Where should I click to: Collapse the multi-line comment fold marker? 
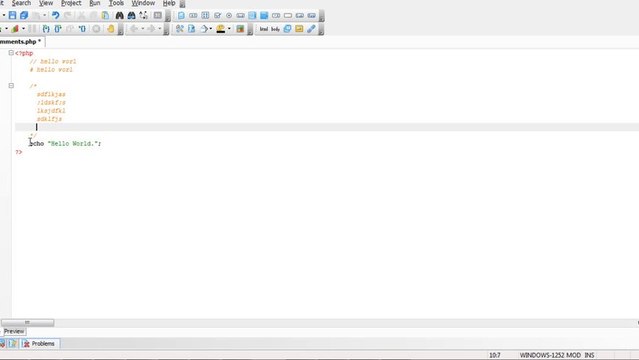pyautogui.click(x=11, y=86)
